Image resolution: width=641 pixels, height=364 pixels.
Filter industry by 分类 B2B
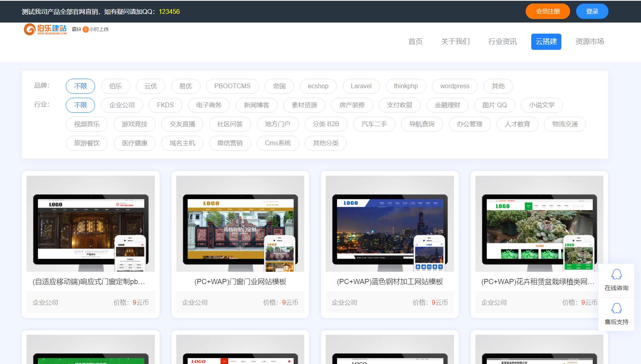pos(326,124)
